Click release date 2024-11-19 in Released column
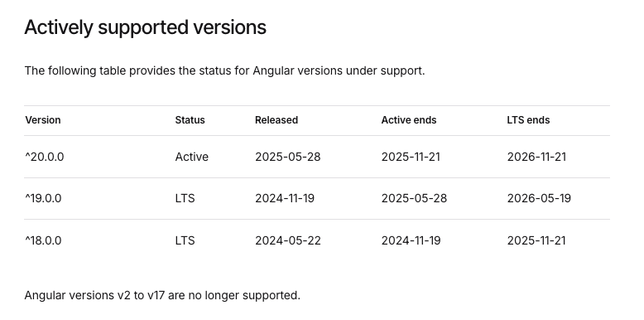 tap(285, 199)
